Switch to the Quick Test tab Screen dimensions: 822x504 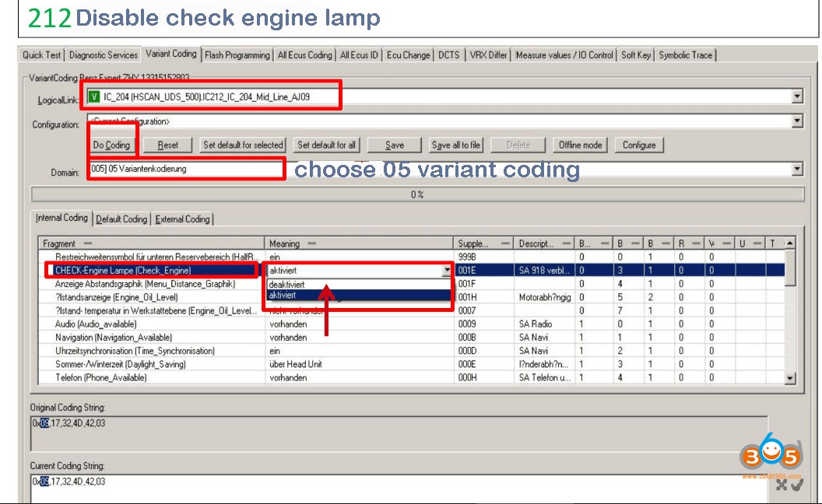[42, 54]
